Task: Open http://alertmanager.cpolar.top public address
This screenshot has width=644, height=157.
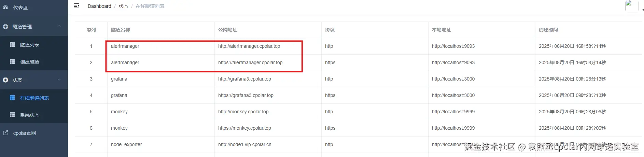Action: click(249, 46)
